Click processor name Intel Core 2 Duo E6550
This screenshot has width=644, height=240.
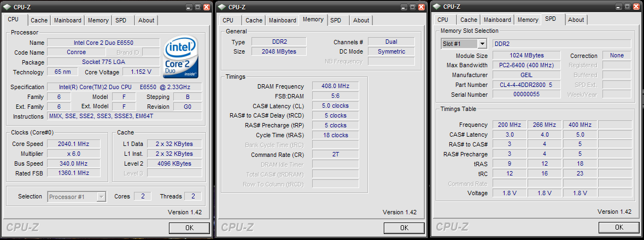pos(103,43)
